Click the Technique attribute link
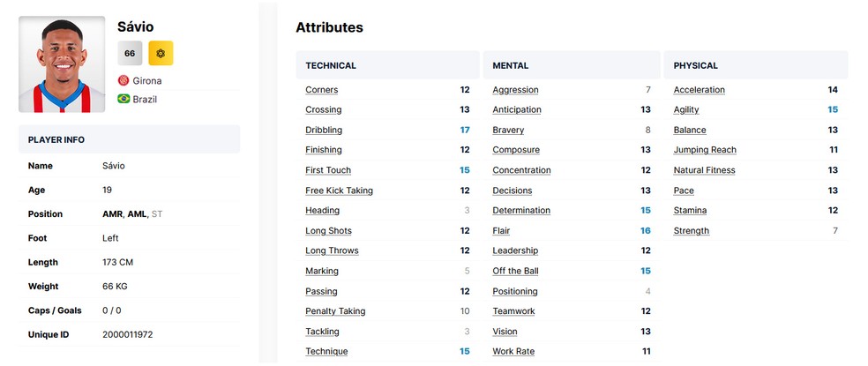 pyautogui.click(x=326, y=351)
